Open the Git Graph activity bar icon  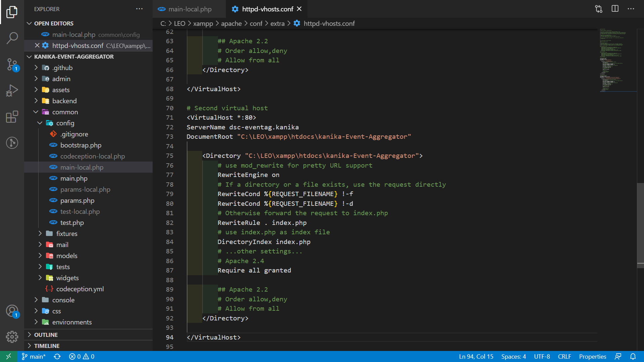12,143
